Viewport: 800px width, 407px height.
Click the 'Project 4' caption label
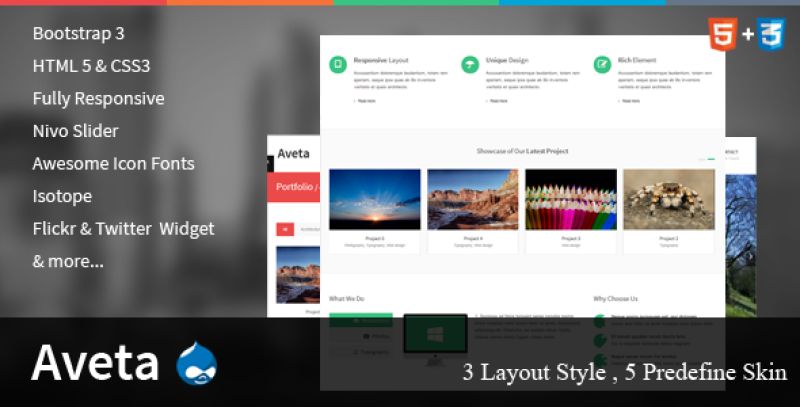coord(472,238)
